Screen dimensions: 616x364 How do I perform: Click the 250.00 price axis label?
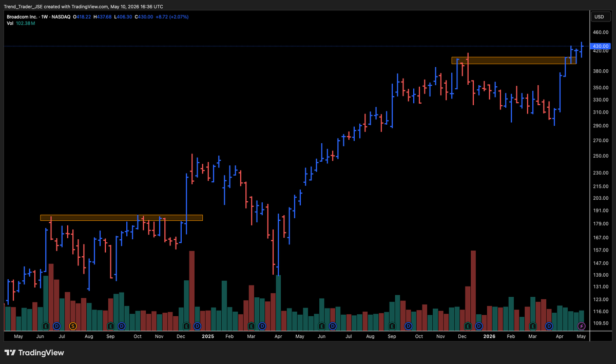(x=600, y=156)
